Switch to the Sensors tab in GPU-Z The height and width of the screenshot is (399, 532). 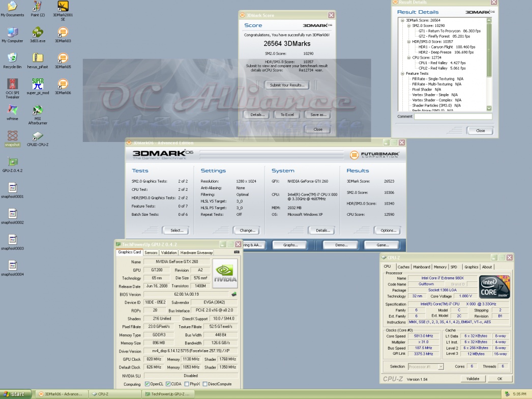tap(151, 252)
